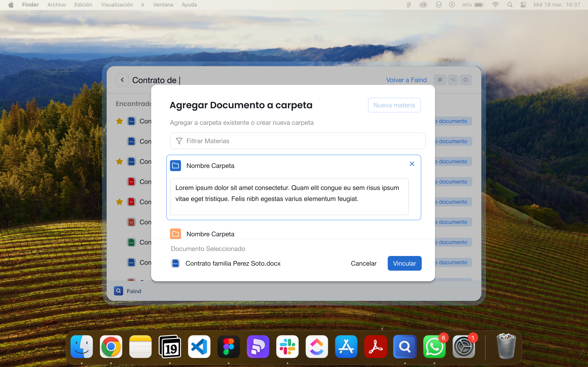Click the Word icon of selected document
Viewport: 588px width, 367px height.
tap(175, 263)
